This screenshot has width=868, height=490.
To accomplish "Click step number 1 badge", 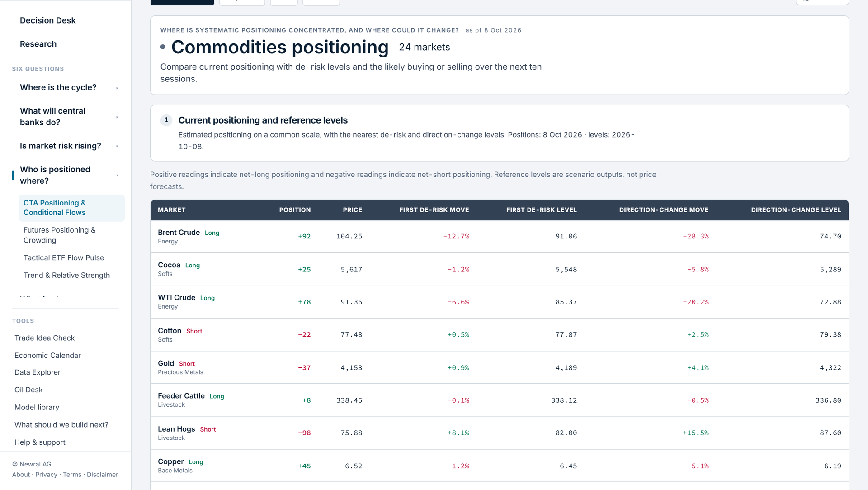I will pos(166,120).
